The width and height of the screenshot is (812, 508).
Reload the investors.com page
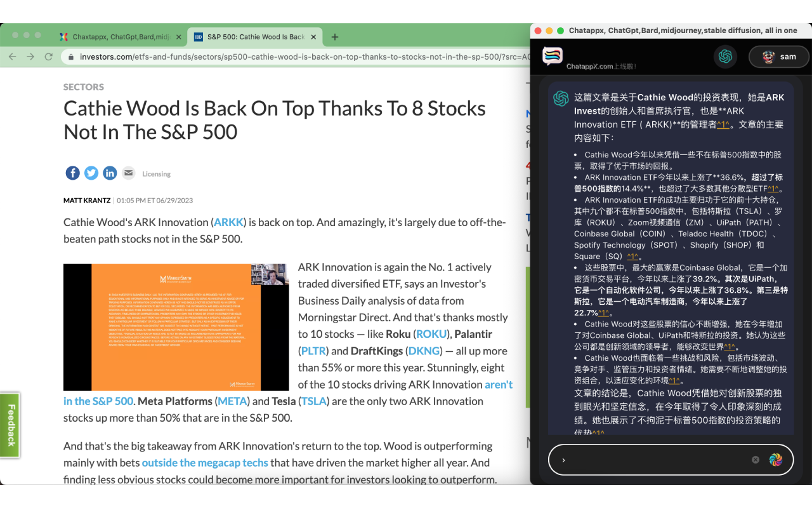click(48, 57)
